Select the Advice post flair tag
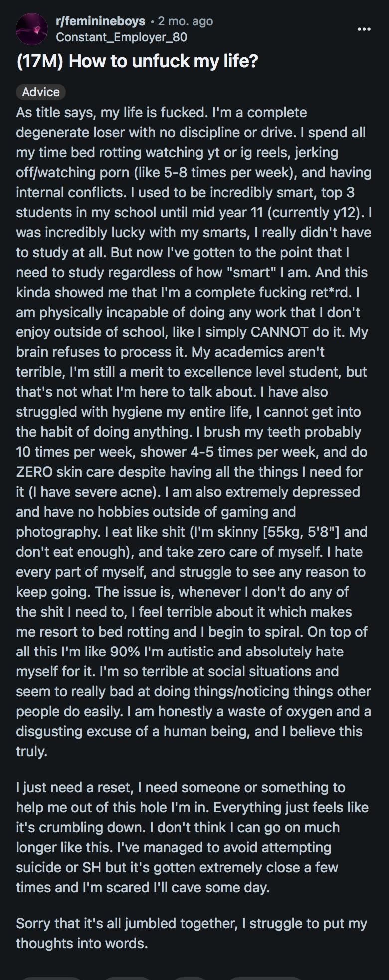 [x=41, y=92]
